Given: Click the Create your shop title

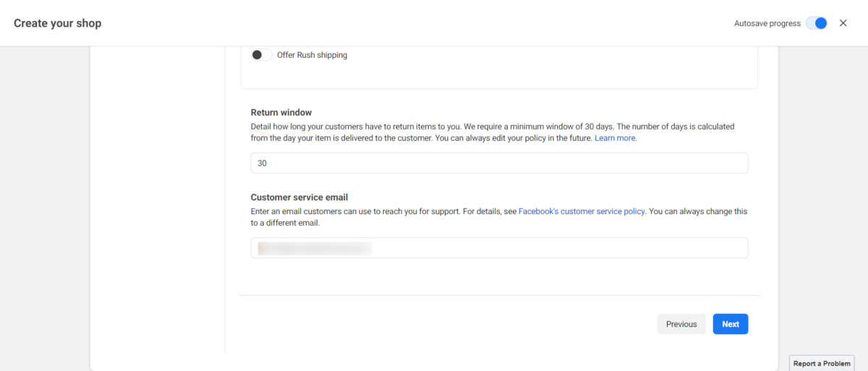Looking at the screenshot, I should click(58, 23).
